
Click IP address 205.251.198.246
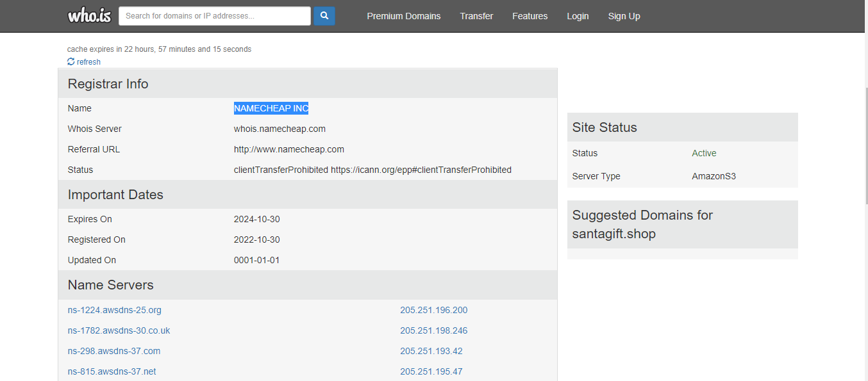point(434,330)
